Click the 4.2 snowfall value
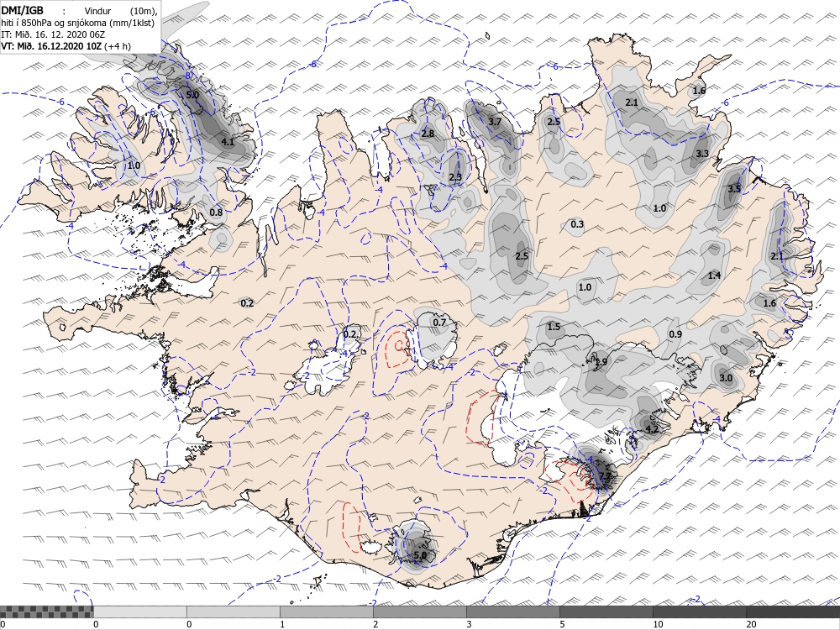The height and width of the screenshot is (630, 840). point(652,429)
